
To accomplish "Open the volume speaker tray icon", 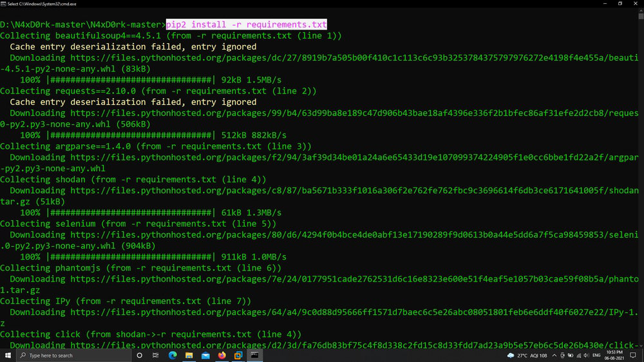I will [x=586, y=356].
